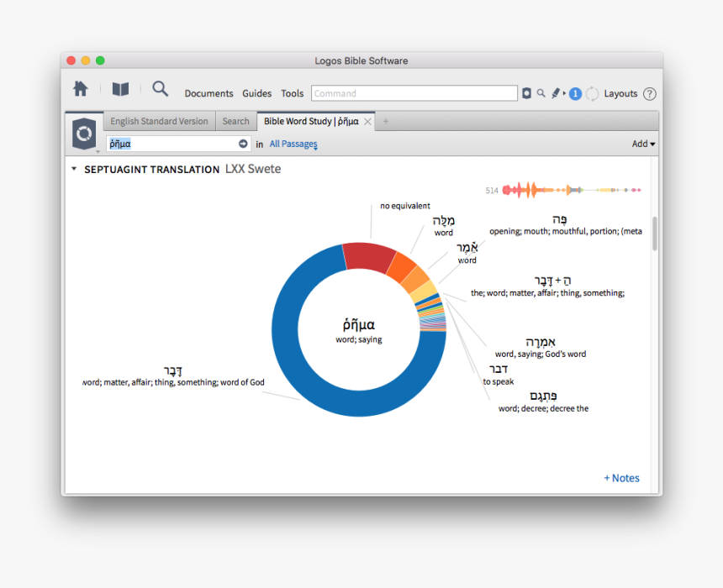723x588 pixels.
Task: Click the 'no equivalent' chart label
Action: click(x=405, y=206)
